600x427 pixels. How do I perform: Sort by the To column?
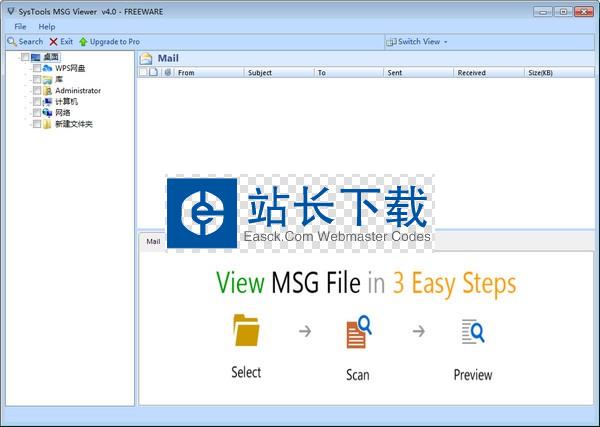click(x=348, y=72)
